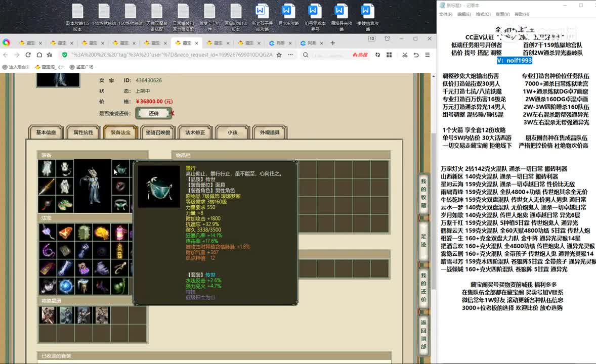The height and width of the screenshot is (364, 596).
Task: Open the 基本信息 tab
Action: [46, 132]
